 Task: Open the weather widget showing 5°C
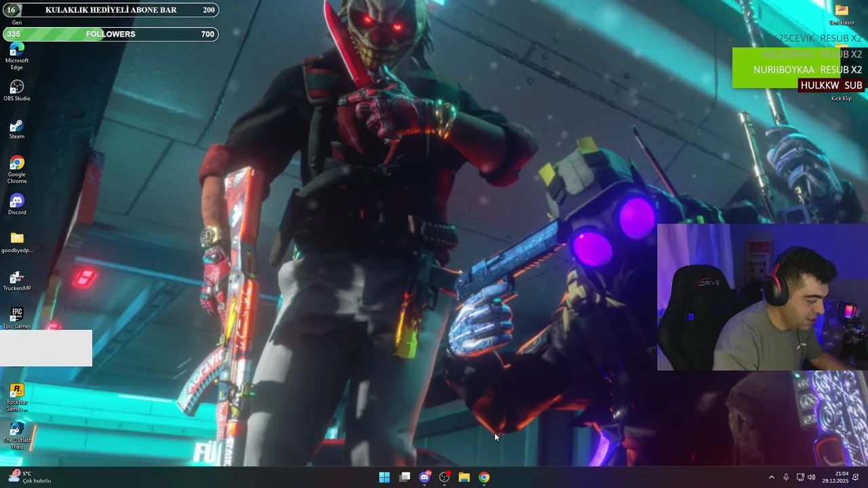(28, 477)
